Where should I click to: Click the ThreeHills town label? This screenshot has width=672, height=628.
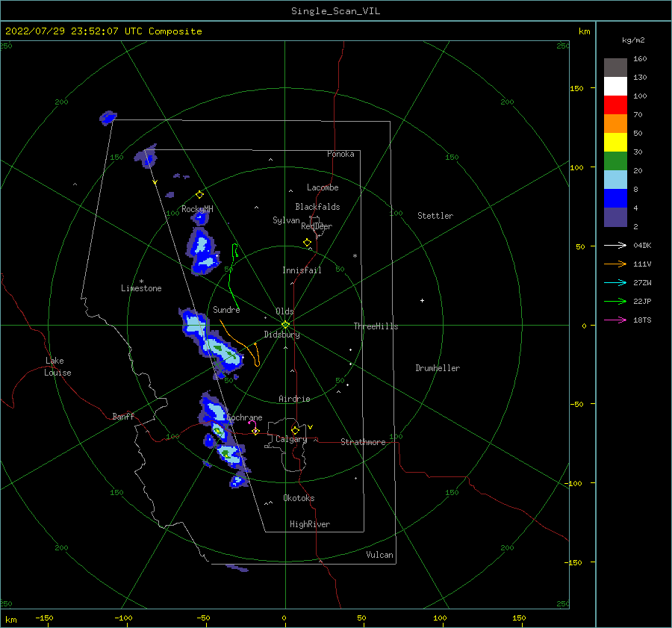coord(376,326)
